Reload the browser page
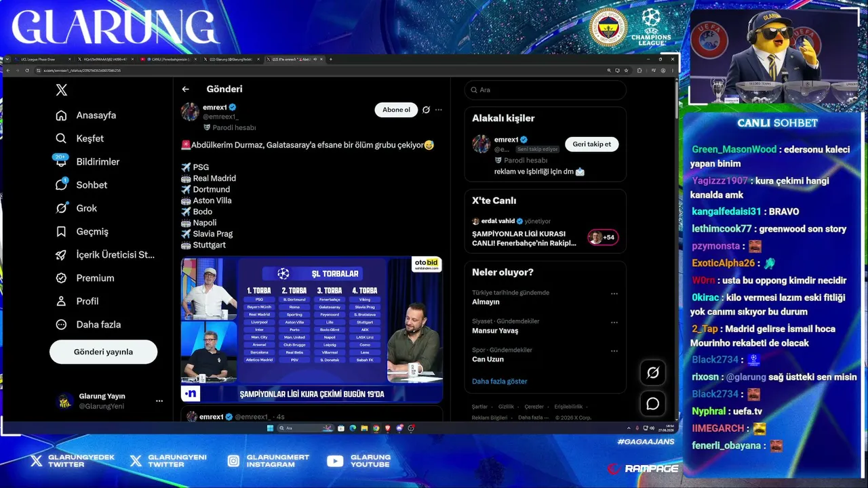The width and height of the screenshot is (868, 488). [x=27, y=70]
